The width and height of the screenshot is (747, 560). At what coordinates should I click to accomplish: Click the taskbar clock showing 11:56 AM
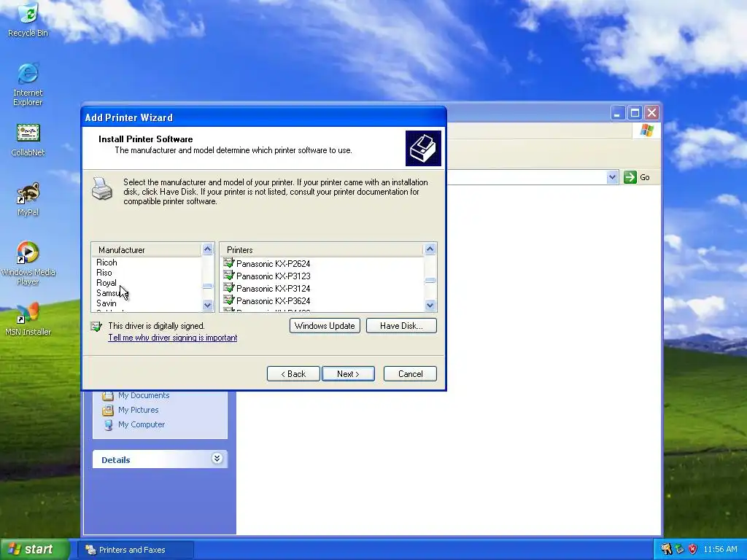[x=720, y=549]
